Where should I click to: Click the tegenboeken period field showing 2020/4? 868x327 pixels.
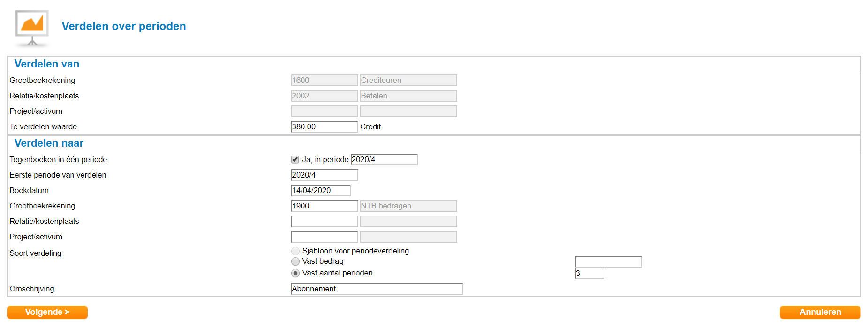(x=384, y=160)
